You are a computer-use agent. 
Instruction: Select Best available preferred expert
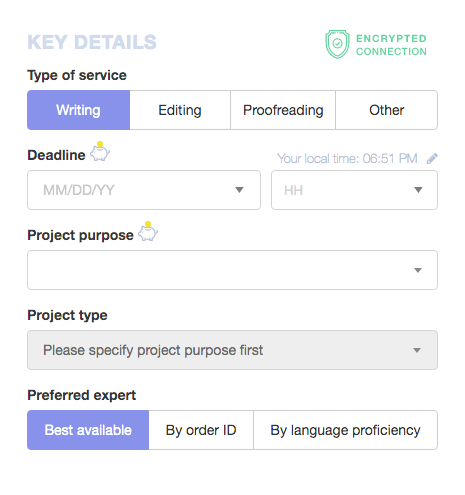coord(88,430)
